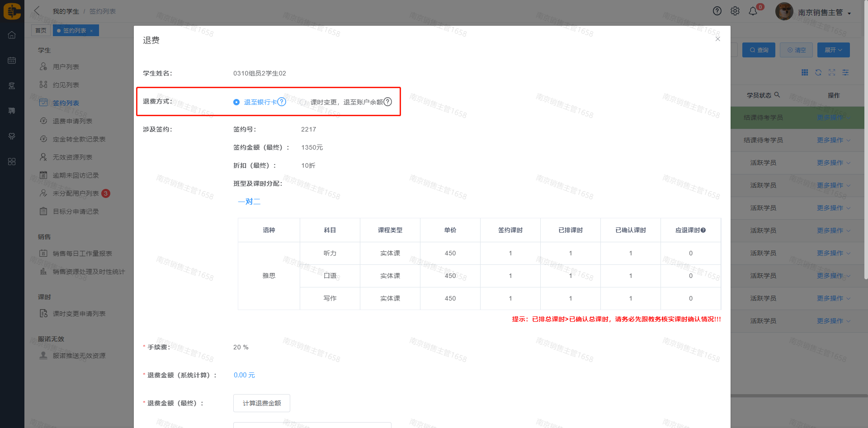
Task: Close the 退费 dialog
Action: tap(717, 39)
